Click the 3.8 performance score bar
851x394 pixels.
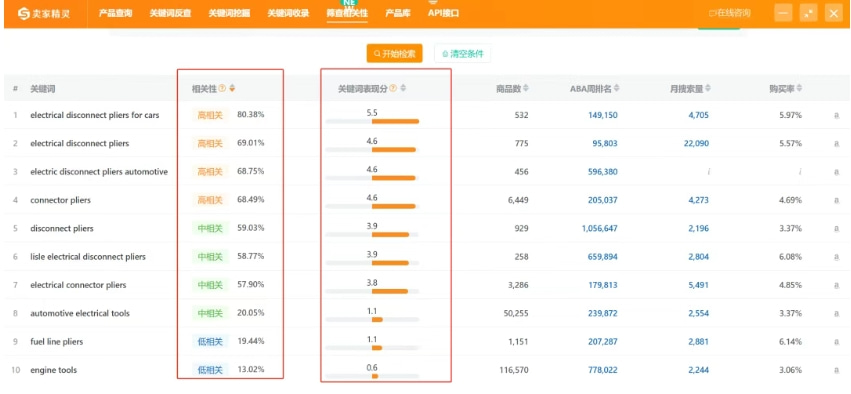tap(372, 291)
